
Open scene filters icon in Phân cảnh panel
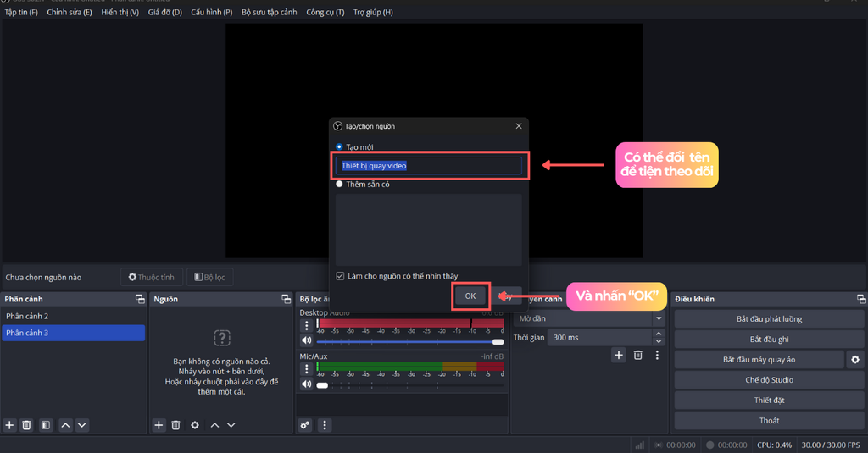coord(46,425)
